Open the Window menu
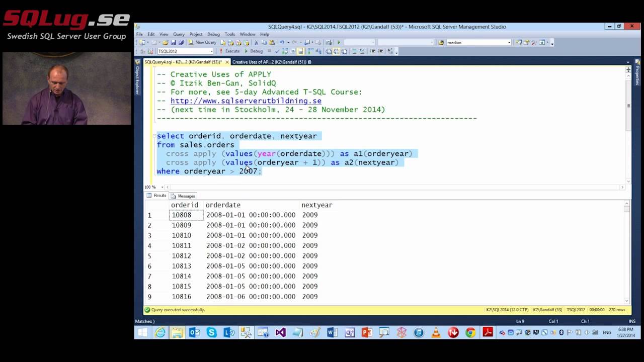Viewport: 644px width, 362px height. [x=248, y=34]
